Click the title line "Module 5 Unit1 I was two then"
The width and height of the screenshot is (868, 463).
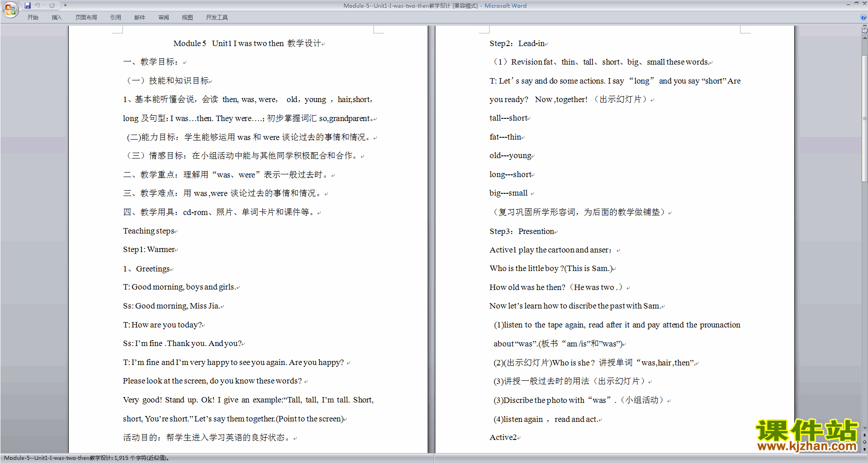coord(228,43)
